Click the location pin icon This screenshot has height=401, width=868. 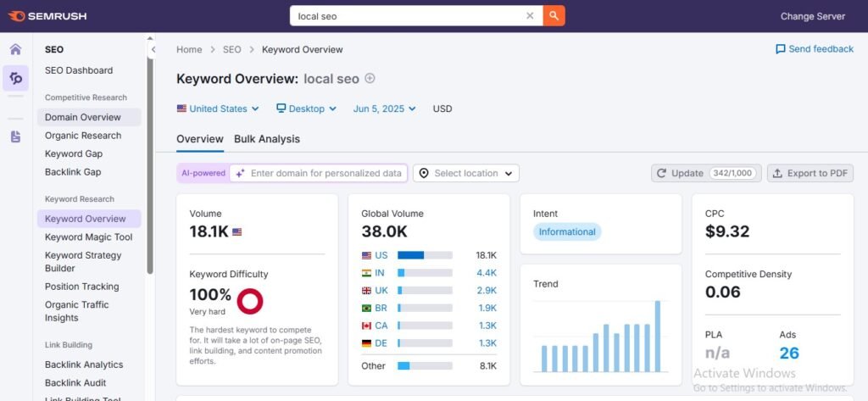click(x=424, y=173)
